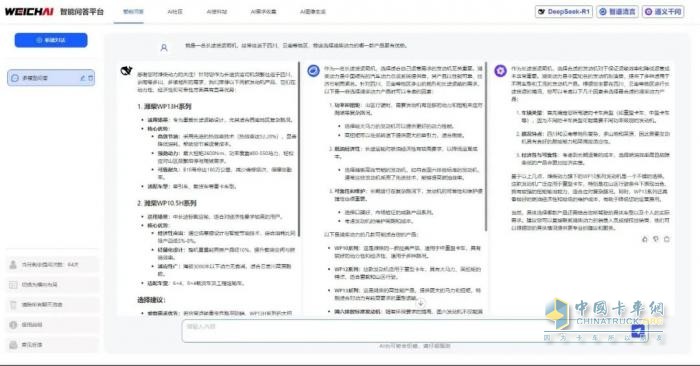Open the fourth top navigation tab
This screenshot has width=700, height=366.
(x=263, y=12)
